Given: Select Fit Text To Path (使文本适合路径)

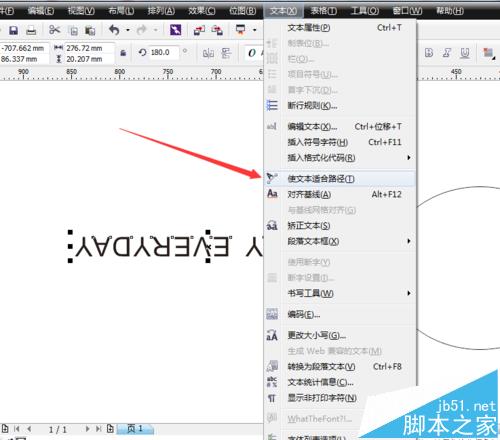Looking at the screenshot, I should (340, 179).
